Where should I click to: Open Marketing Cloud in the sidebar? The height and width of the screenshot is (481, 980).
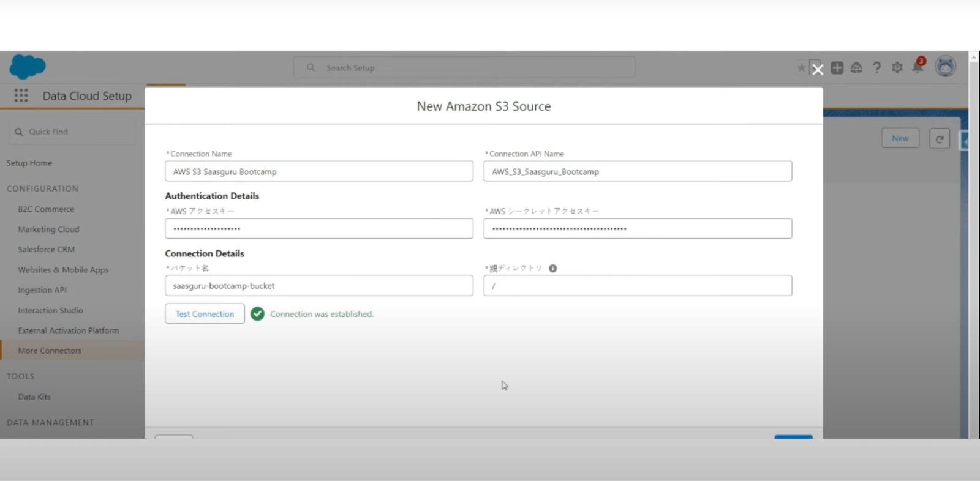point(48,229)
